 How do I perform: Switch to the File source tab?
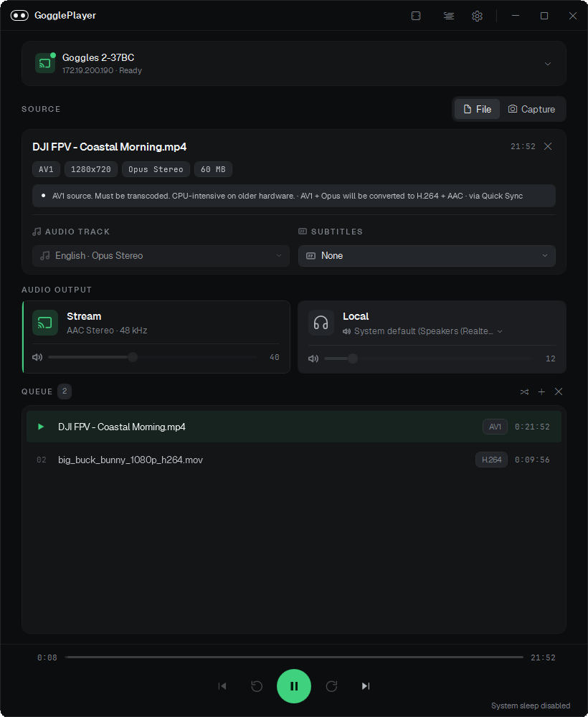[477, 109]
